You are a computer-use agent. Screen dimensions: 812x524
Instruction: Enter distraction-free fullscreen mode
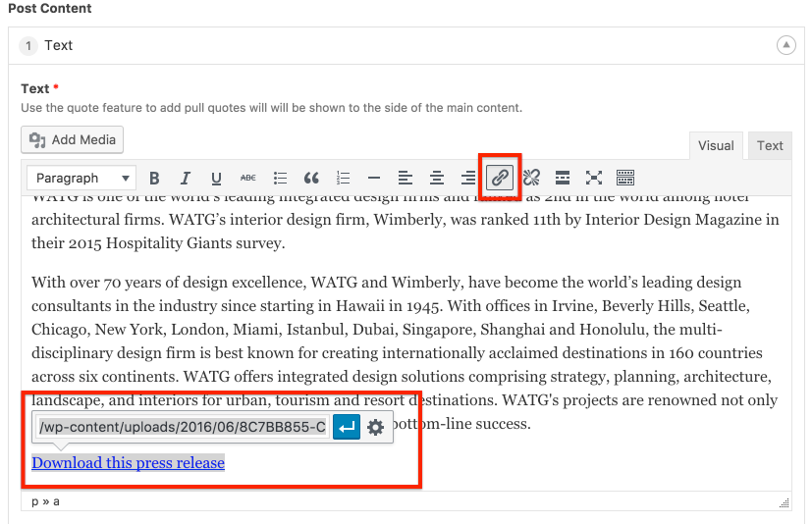click(x=594, y=178)
